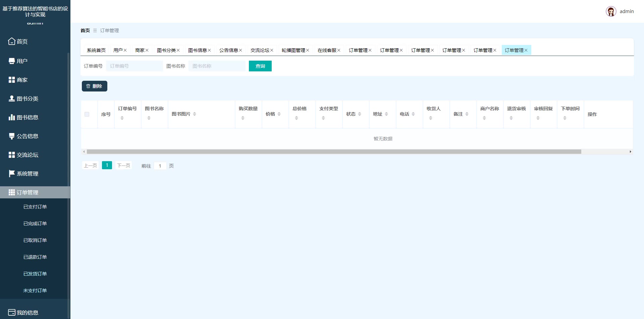Go to 上一页 previous page
The image size is (644, 319).
(90, 166)
